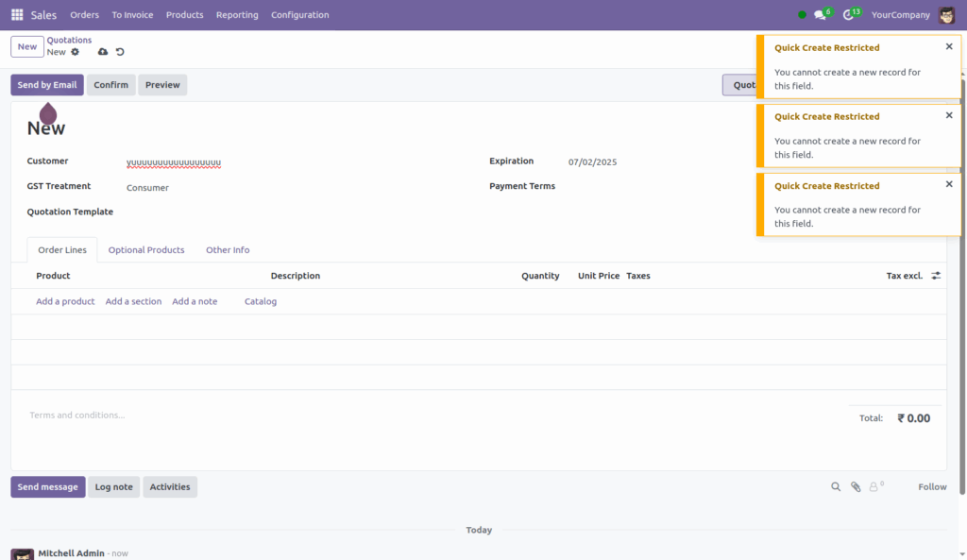Screen dimensions: 967x560
Task: Attach a file using the paperclip icon
Action: click(x=857, y=486)
